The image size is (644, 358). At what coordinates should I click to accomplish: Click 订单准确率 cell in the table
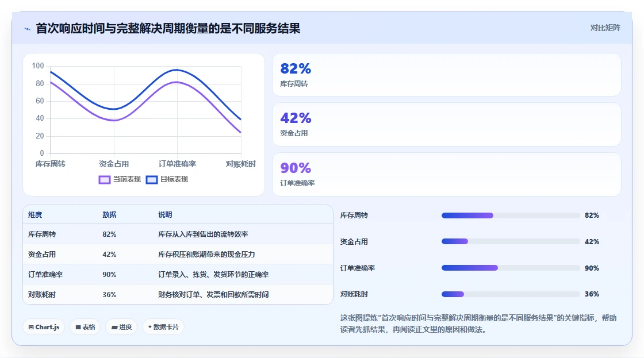click(45, 275)
